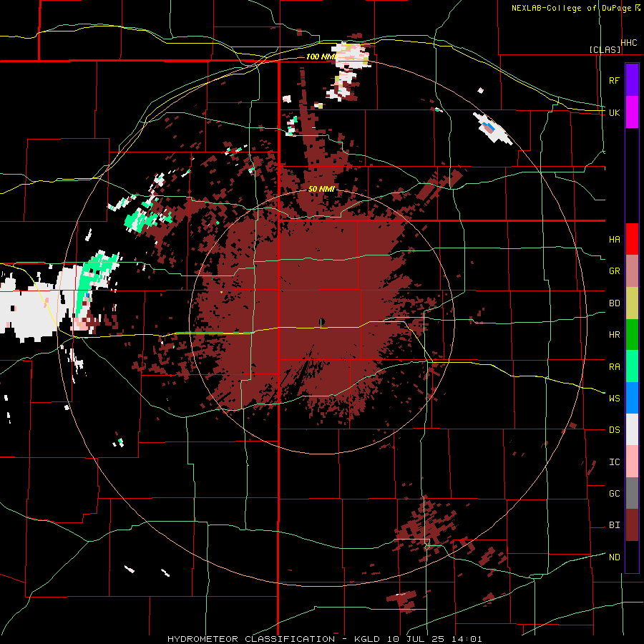Click the RF purple legend swatch
Image resolution: width=644 pixels, height=644 pixels.
tap(632, 80)
